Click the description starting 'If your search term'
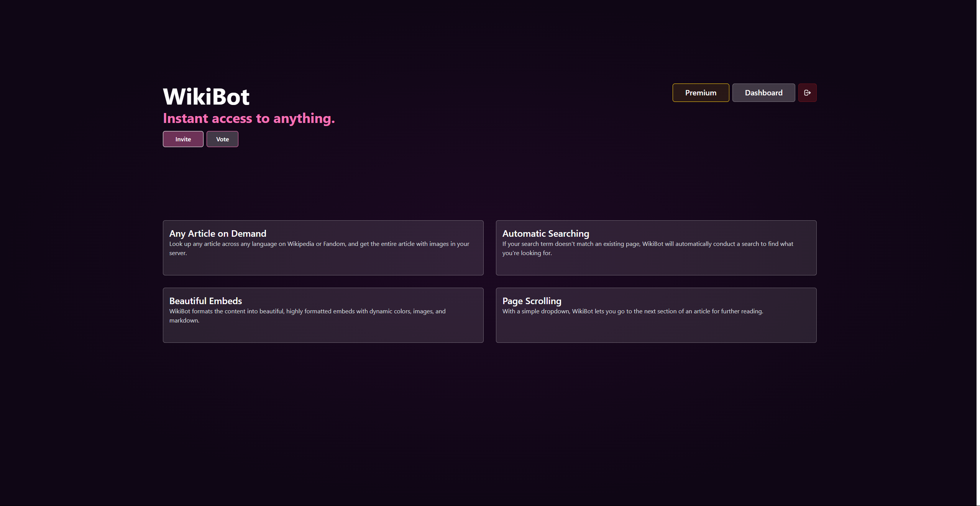This screenshot has height=506, width=980. [648, 248]
